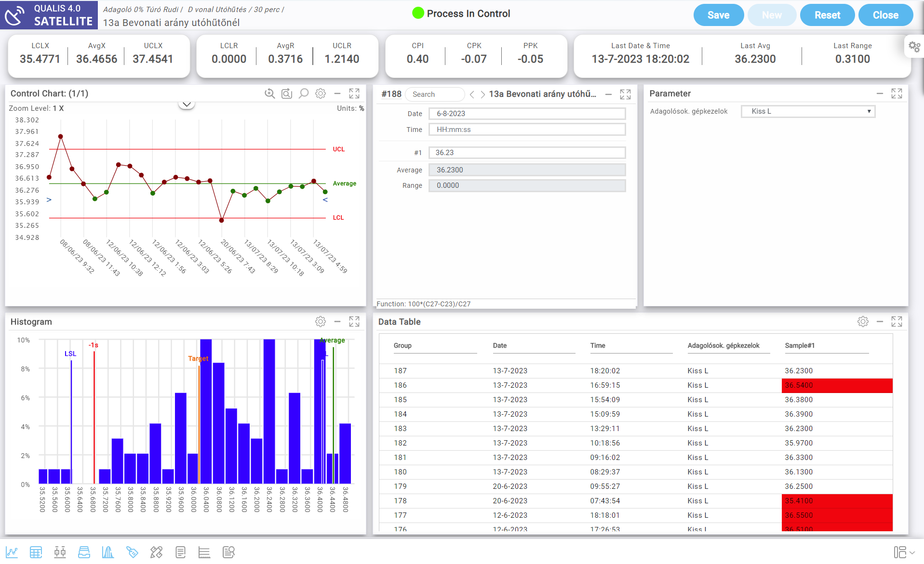
Task: Select the red 36.5400 cell in row 186
Action: 837,385
